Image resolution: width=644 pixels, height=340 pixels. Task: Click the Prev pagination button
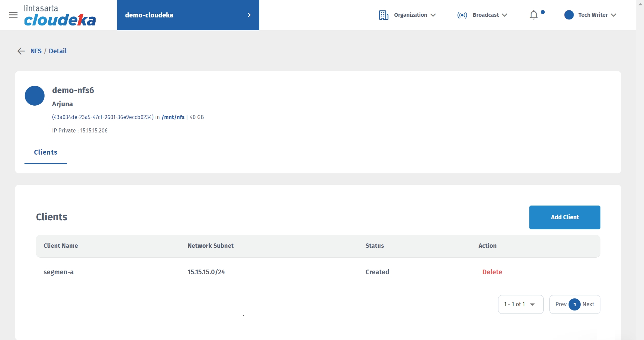pos(561,304)
